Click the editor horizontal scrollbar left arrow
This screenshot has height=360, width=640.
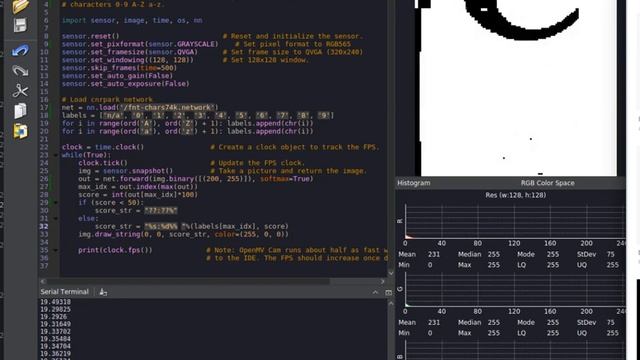[43, 281]
